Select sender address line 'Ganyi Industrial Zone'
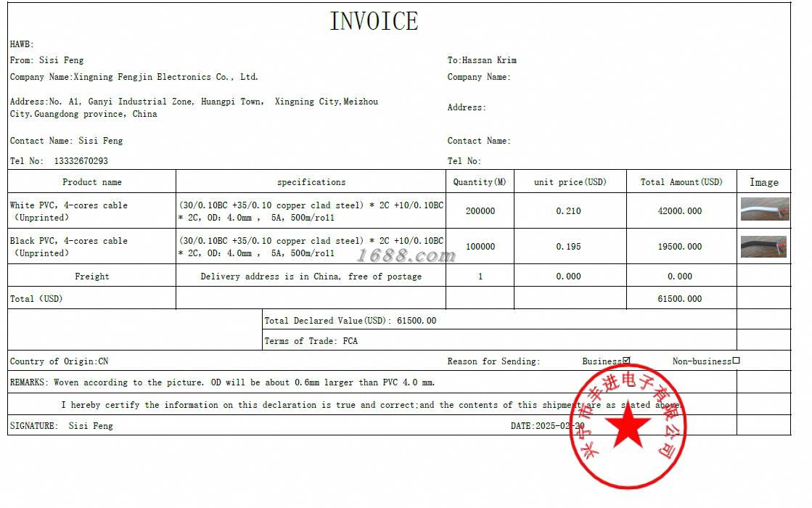Viewport: 812px width, 508px height. (141, 102)
